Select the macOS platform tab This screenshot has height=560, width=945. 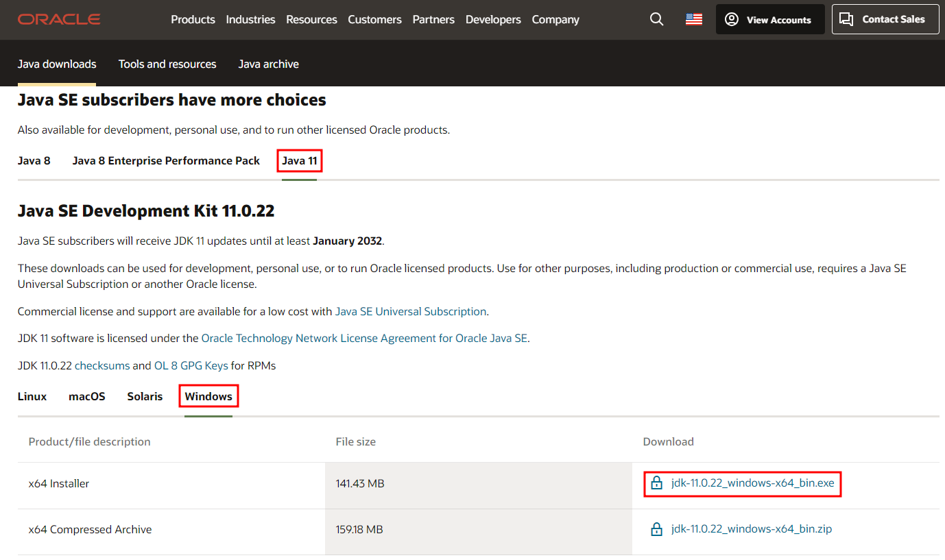click(x=87, y=396)
